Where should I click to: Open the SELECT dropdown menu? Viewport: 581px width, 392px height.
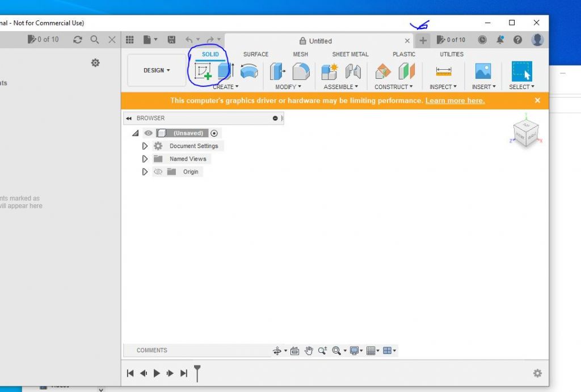pyautogui.click(x=521, y=87)
